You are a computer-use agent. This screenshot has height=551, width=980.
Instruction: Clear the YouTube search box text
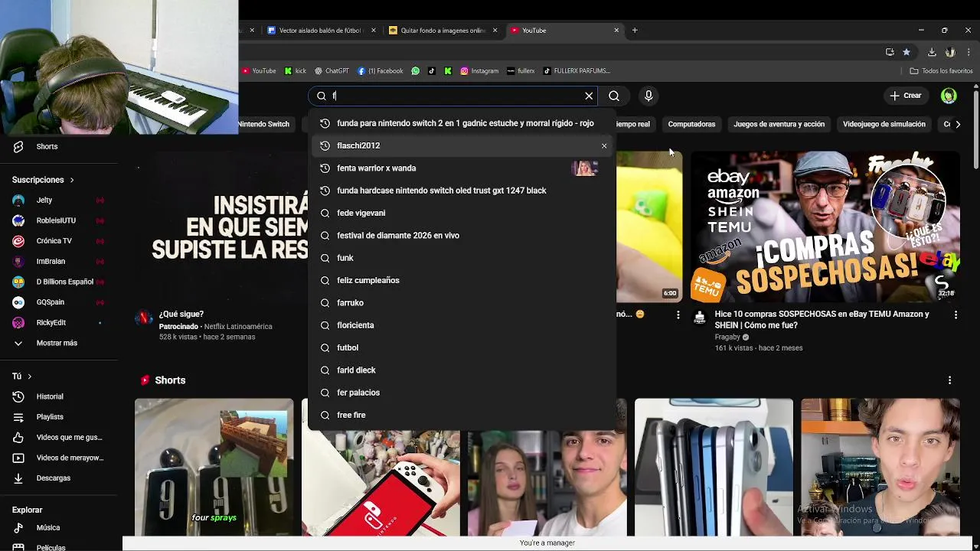589,96
